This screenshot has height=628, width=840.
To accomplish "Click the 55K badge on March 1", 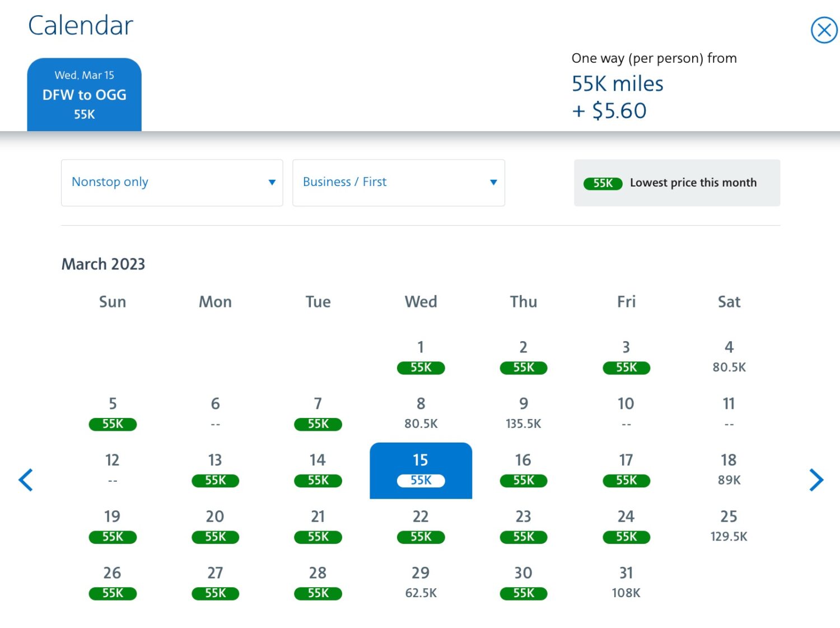I will (421, 368).
